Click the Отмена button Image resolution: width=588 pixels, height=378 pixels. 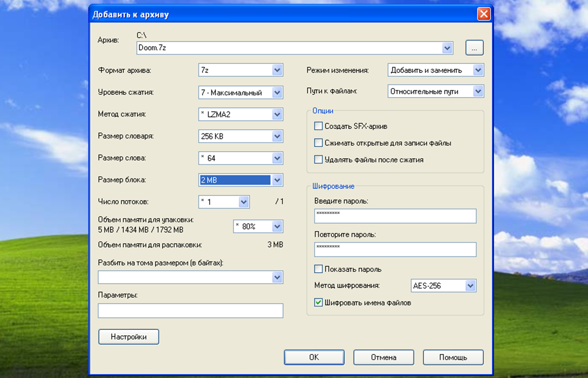(x=384, y=357)
